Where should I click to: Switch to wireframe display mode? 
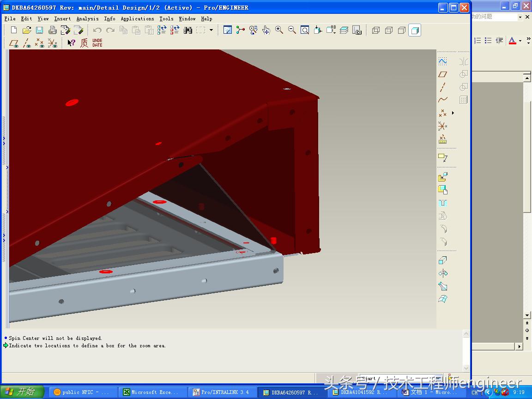coord(375,30)
